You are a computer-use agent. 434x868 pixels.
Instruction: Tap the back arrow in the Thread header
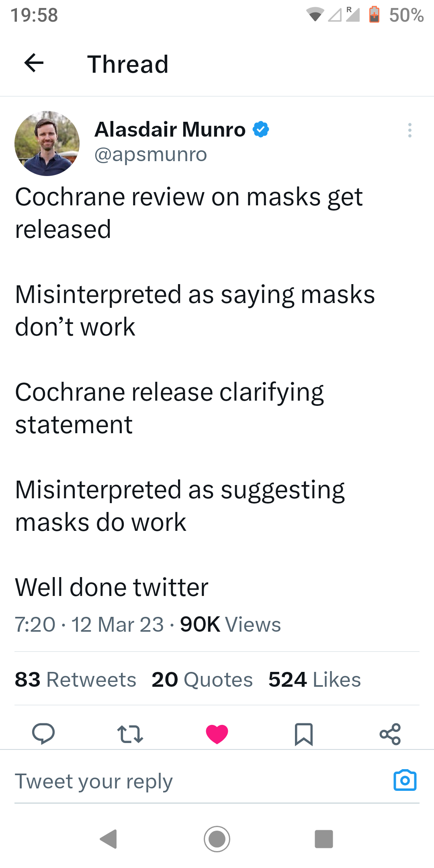coord(34,63)
